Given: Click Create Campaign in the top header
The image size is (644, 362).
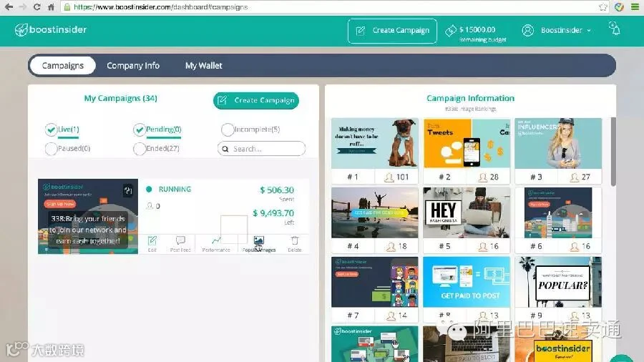Looking at the screenshot, I should [x=392, y=31].
